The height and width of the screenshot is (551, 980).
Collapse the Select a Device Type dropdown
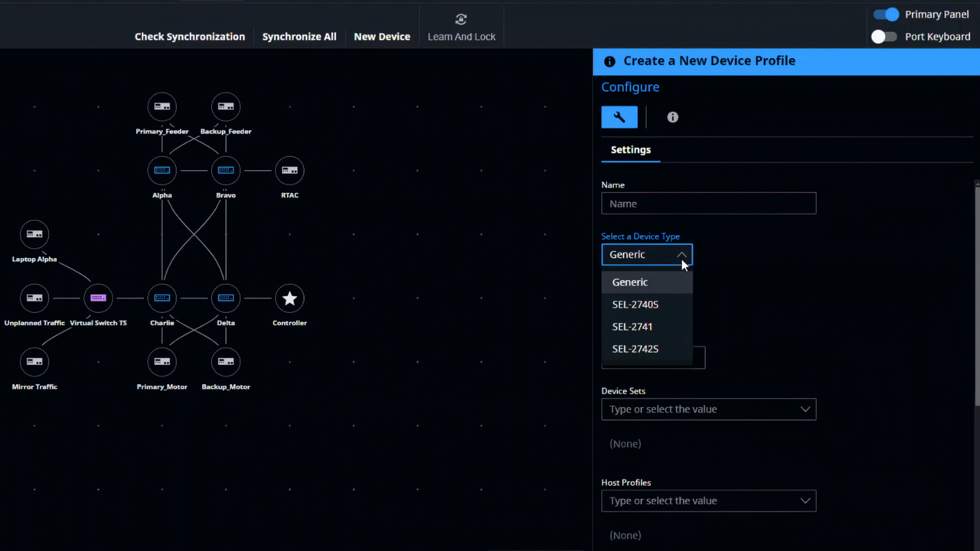(681, 255)
